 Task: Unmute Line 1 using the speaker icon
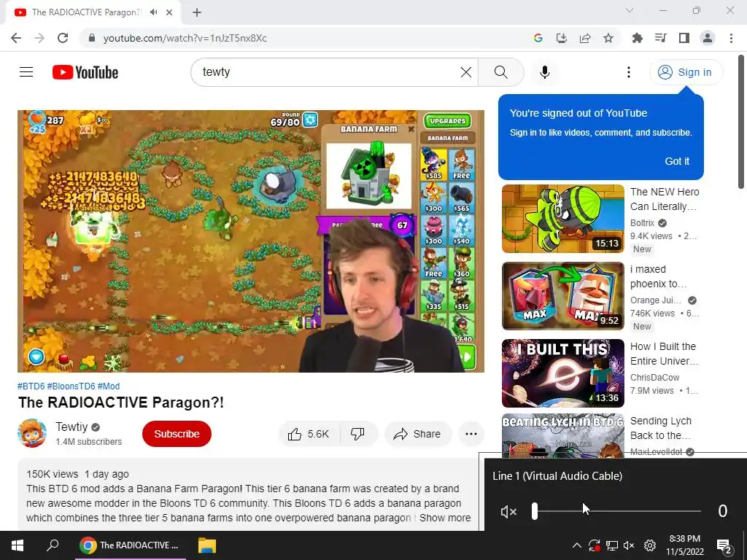coord(508,511)
